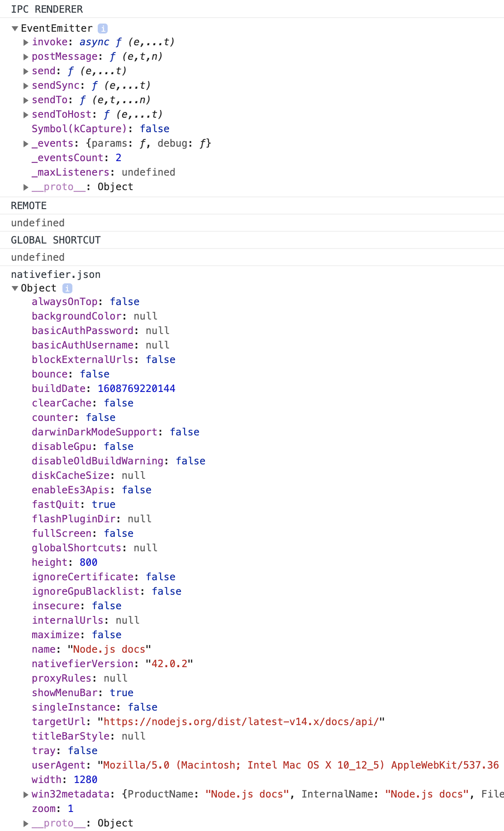Click the buildDate value 1608769220144
504x831 pixels.
click(137, 388)
